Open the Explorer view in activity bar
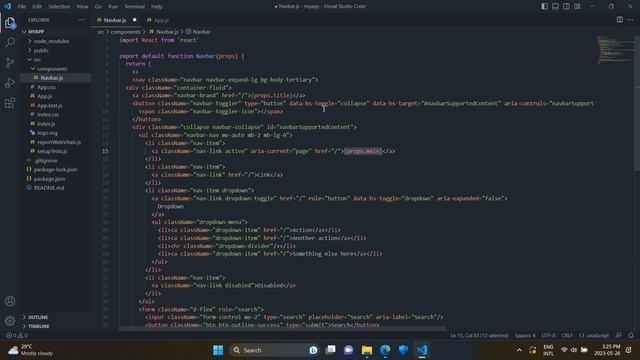This screenshot has width=640, height=360. (x=10, y=23)
